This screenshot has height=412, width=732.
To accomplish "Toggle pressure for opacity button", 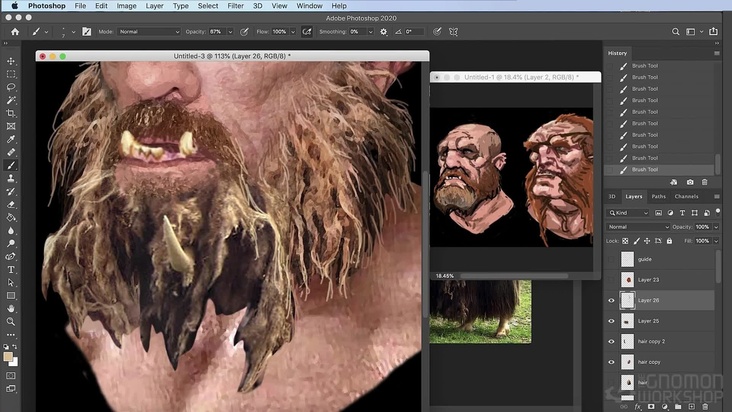I will coord(244,32).
